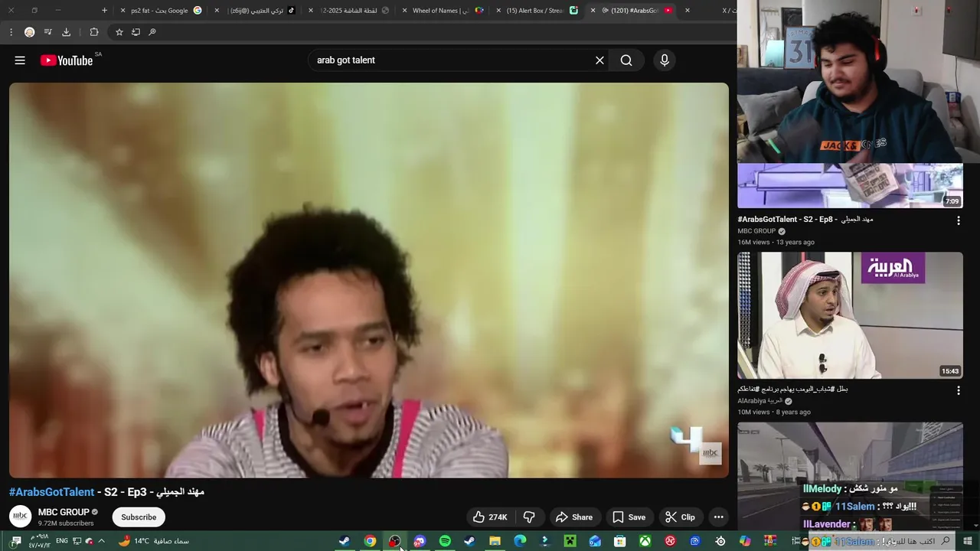Open options for the AlArabiya video
The height and width of the screenshot is (551, 980).
pyautogui.click(x=958, y=390)
